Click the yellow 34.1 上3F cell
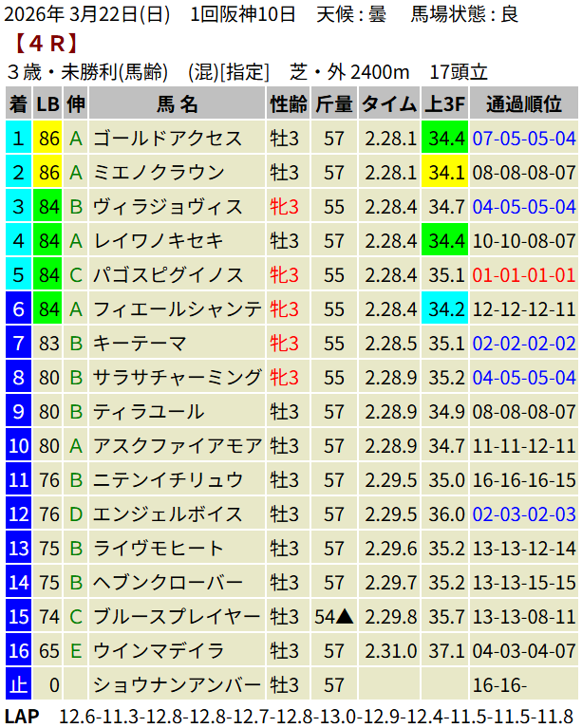Screen dimensions: 582x728 point(445,173)
